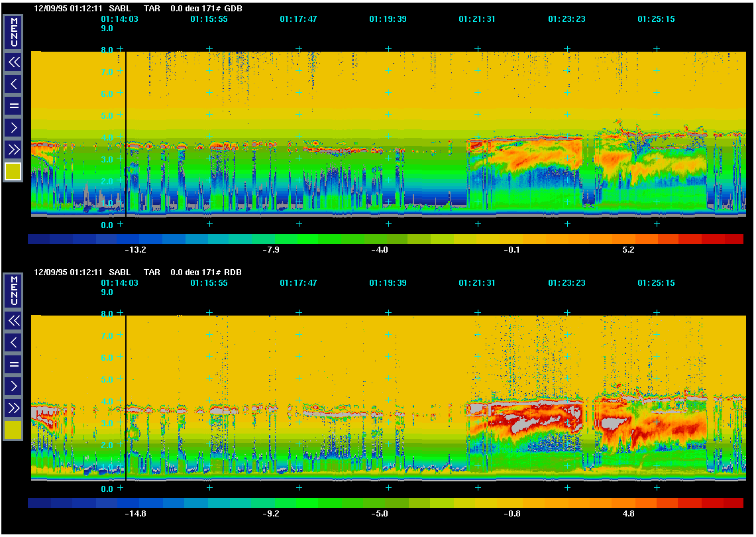The height and width of the screenshot is (537, 756).
Task: Step back with single-left arrow in GDB panel
Action: [13, 84]
